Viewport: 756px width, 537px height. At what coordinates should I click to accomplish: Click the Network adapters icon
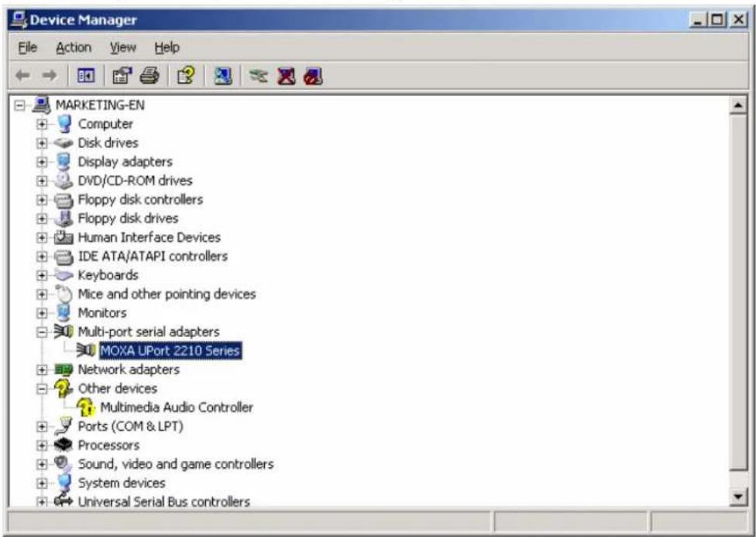point(64,370)
